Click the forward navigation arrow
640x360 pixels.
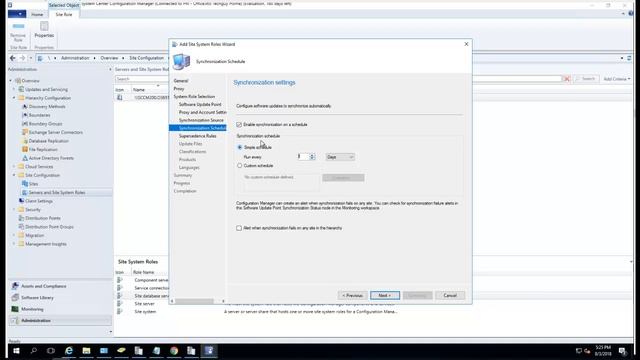point(22,58)
